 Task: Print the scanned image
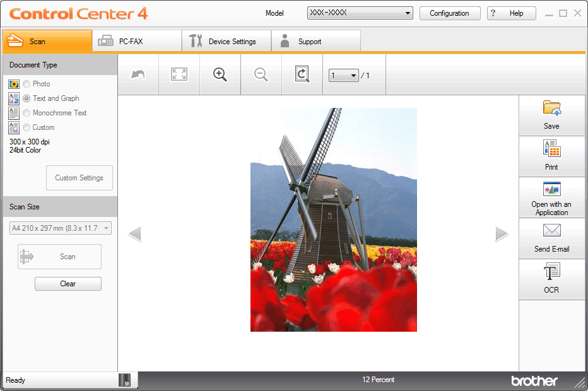coord(551,156)
